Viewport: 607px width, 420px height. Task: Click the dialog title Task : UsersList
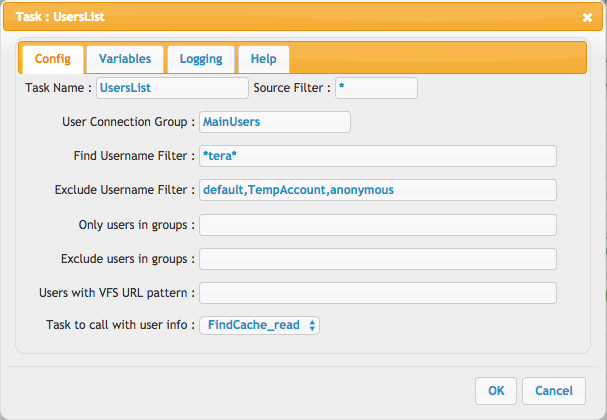coord(60,17)
